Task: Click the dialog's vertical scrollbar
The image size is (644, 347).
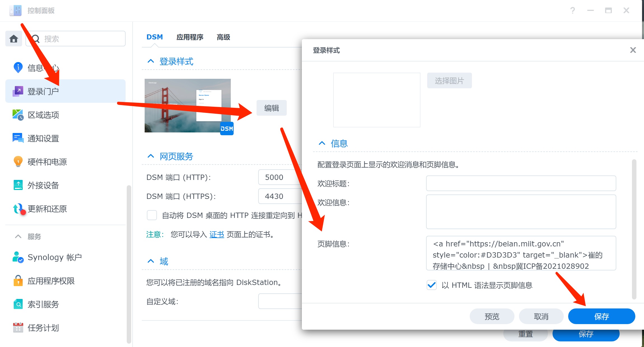Action: click(x=634, y=229)
